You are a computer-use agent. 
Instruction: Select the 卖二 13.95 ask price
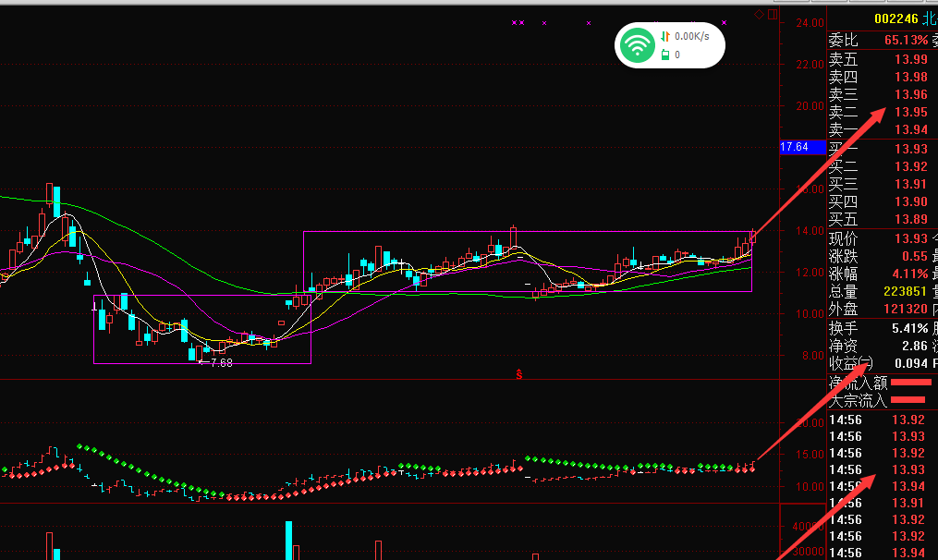tap(911, 112)
